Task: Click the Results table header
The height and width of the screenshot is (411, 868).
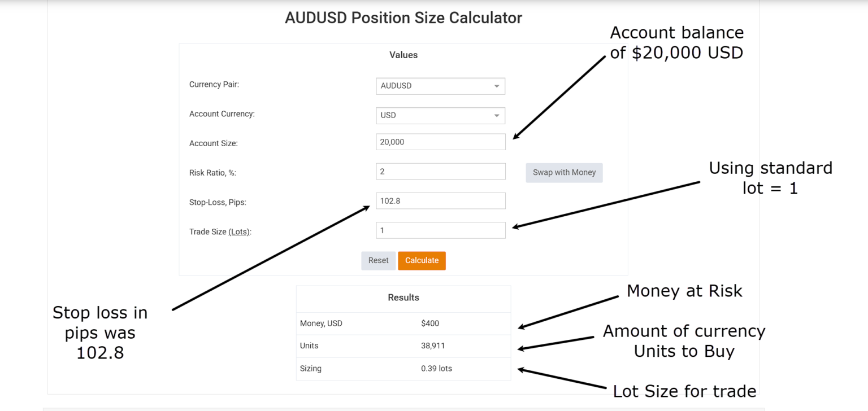Action: [x=403, y=298]
